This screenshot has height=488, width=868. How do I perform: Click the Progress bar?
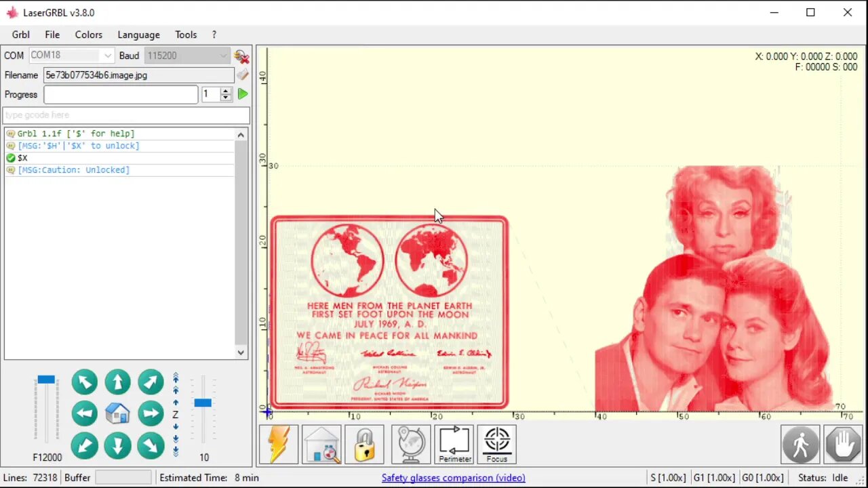(121, 94)
